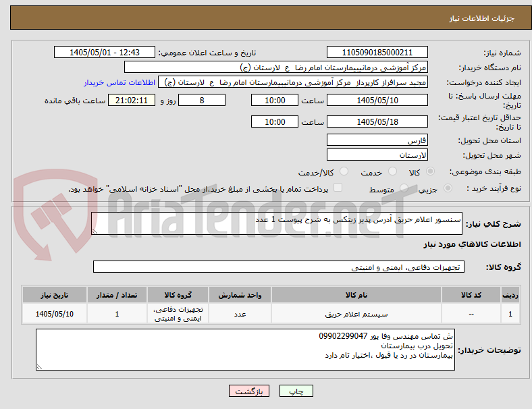Image resolution: width=532 pixels, height=409 pixels.
Task: Select the جزیی purchase type radio
Action: coord(448,188)
